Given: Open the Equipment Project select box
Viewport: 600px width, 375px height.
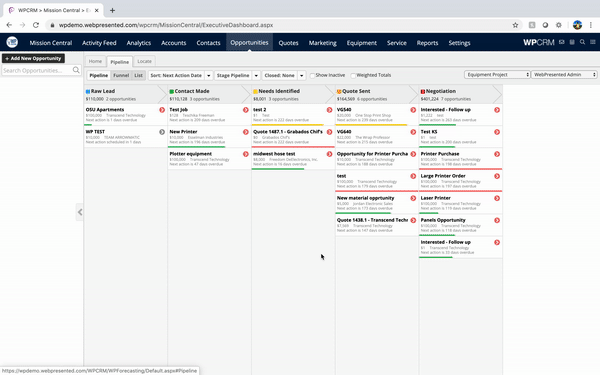Looking at the screenshot, I should (x=497, y=75).
